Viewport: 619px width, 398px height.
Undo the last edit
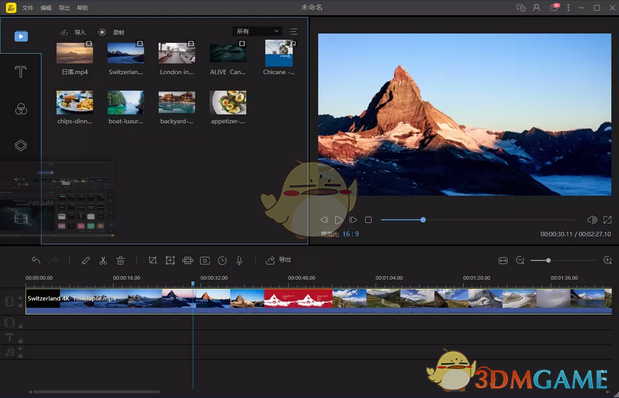(x=36, y=261)
